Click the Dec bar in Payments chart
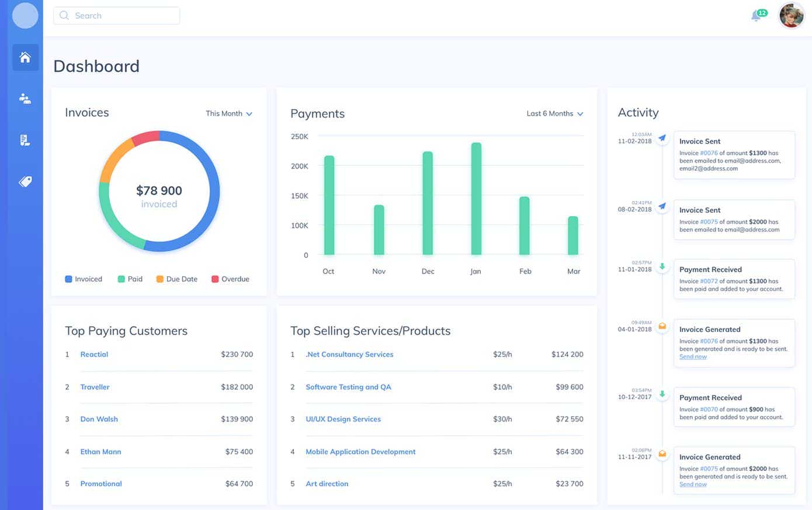 coord(428,203)
